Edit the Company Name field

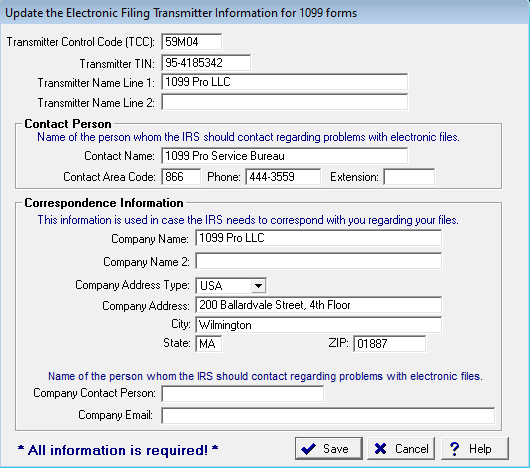point(318,238)
